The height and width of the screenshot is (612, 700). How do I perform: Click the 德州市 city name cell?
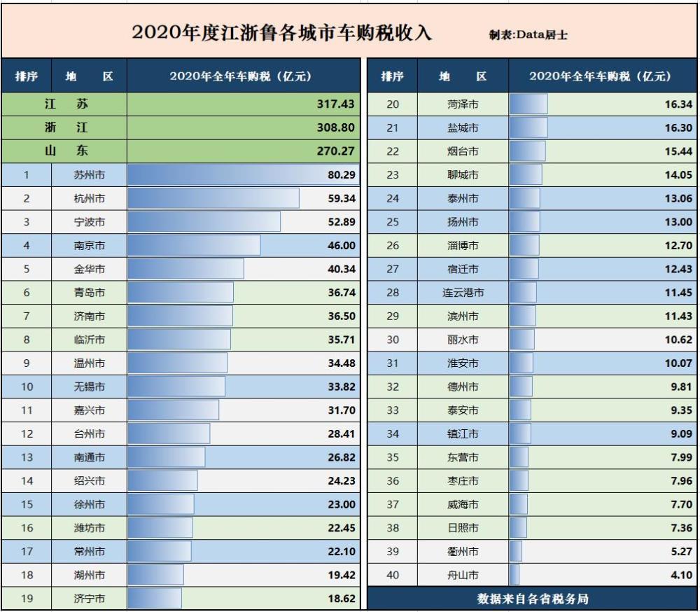(463, 387)
